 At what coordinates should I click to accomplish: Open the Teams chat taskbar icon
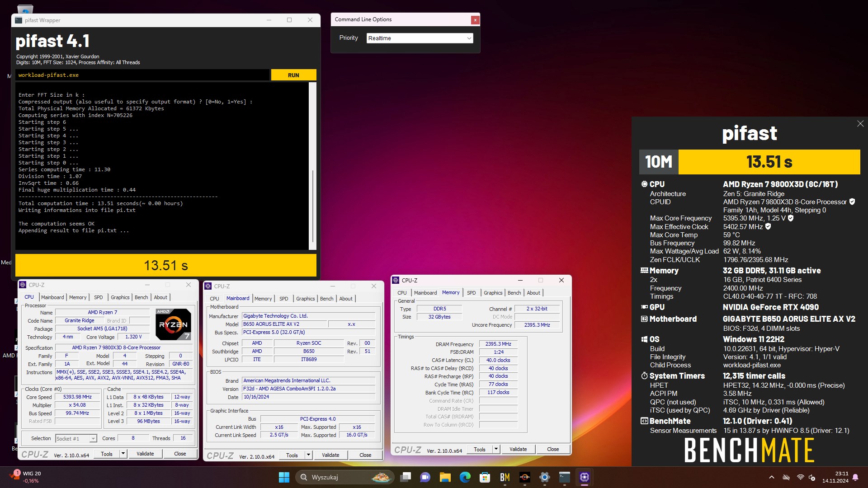pos(425,477)
